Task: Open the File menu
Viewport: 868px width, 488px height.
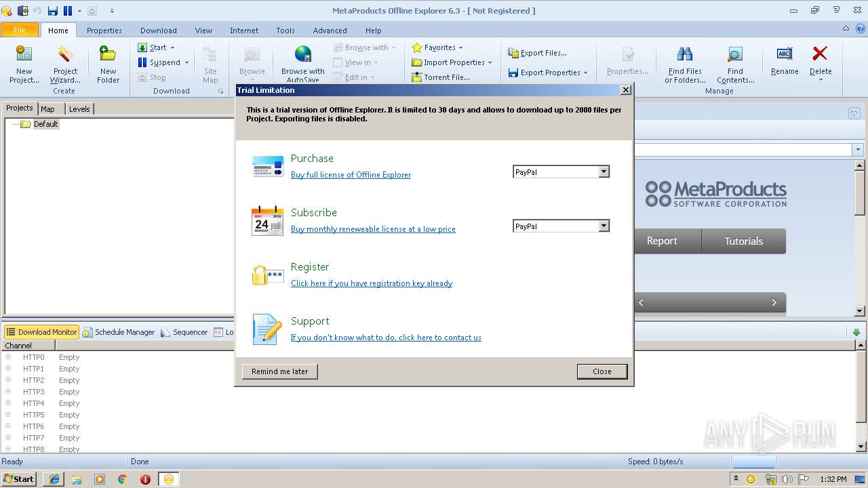Action: pos(20,30)
